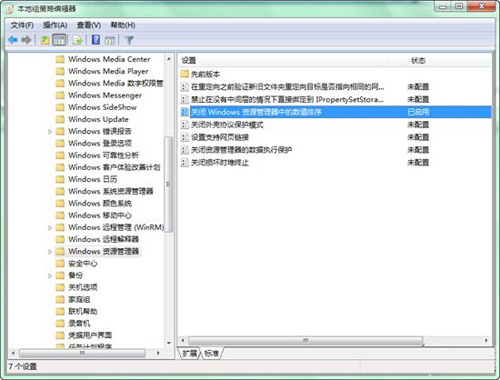Toggle the show/hide console tree icon
500x380 pixels.
[x=59, y=40]
